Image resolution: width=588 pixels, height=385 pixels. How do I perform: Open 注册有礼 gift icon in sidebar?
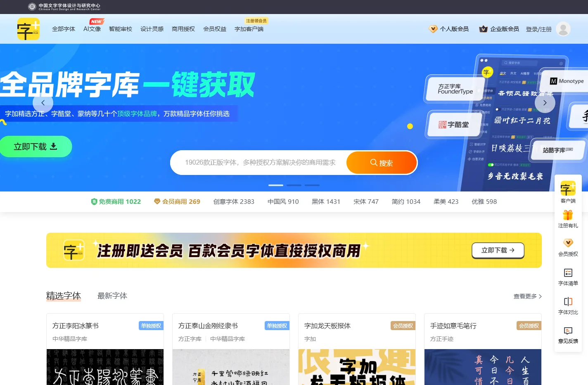click(568, 215)
